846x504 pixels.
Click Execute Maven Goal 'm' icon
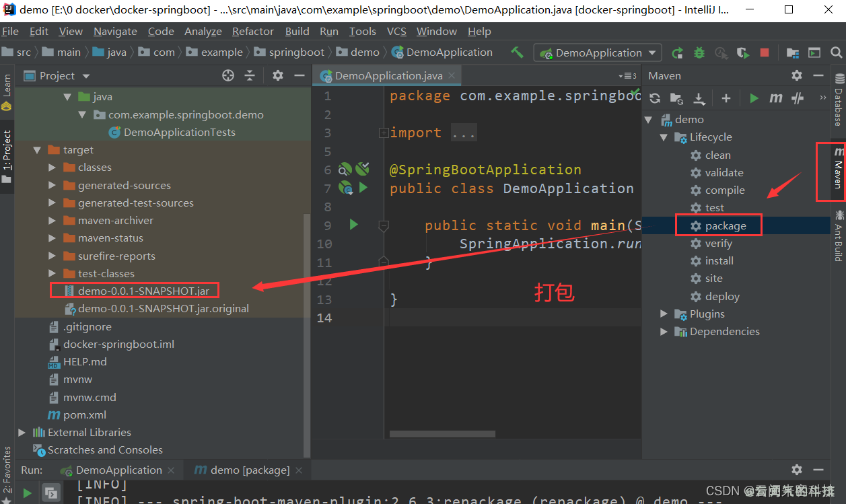click(775, 98)
